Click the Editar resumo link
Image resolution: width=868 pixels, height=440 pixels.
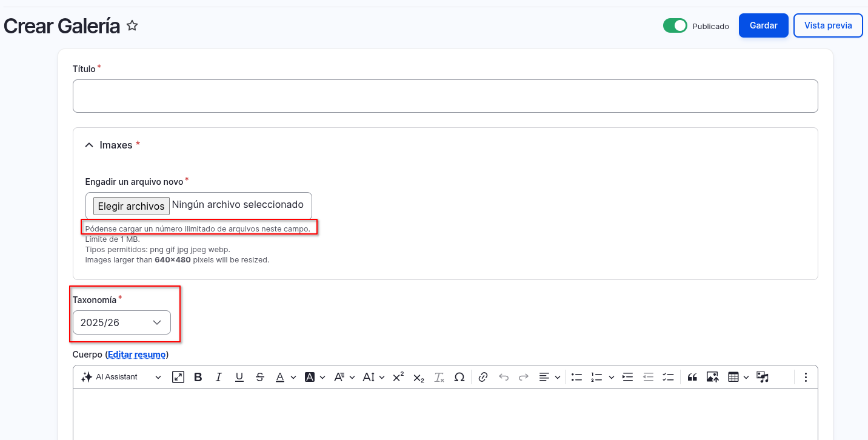[136, 354]
